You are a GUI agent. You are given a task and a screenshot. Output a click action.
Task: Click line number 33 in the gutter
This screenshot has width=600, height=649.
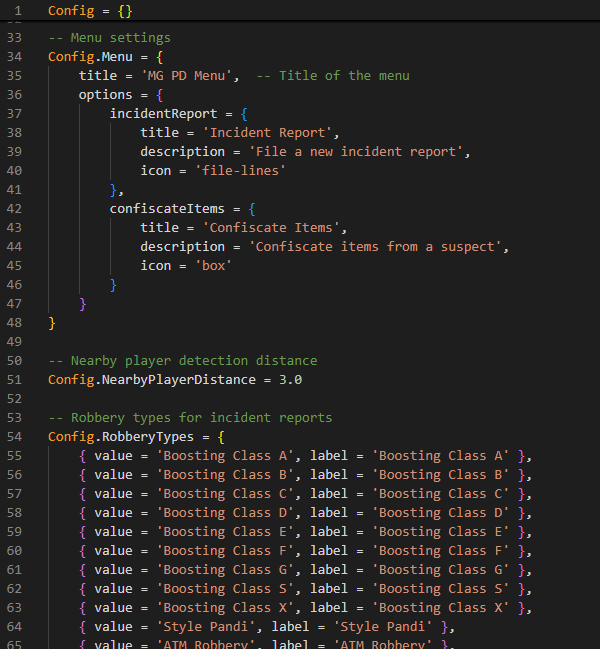(x=14, y=38)
